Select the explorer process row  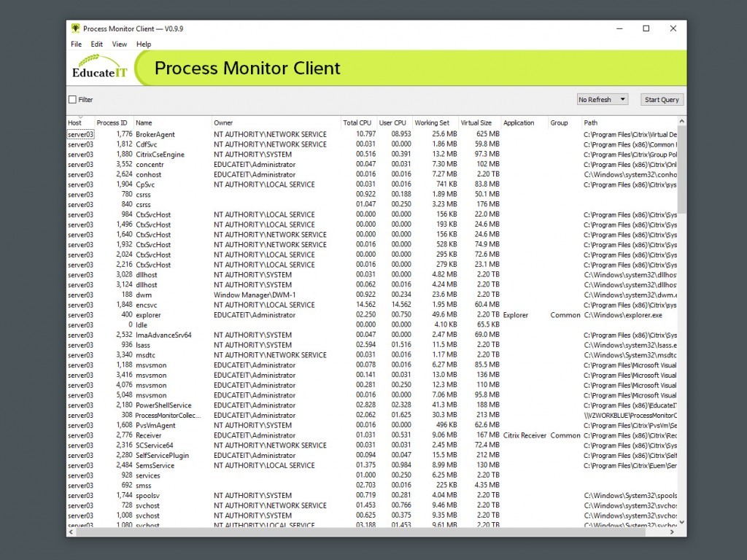[148, 315]
